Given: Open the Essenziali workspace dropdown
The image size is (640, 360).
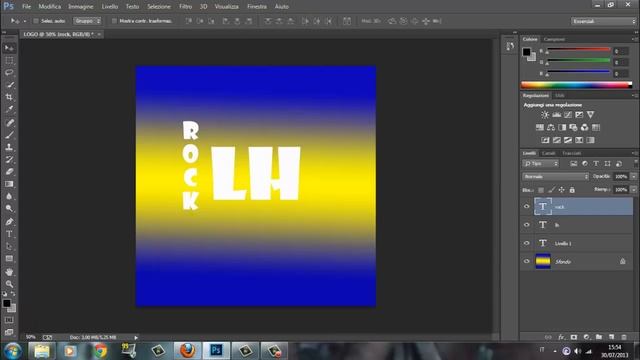Looking at the screenshot, I should coord(603,21).
